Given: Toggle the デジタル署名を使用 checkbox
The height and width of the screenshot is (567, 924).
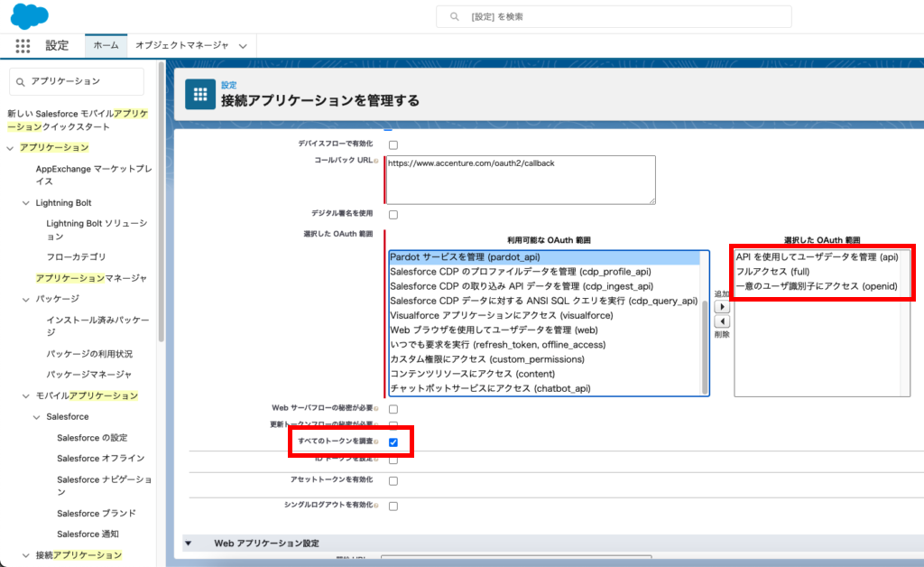Looking at the screenshot, I should click(393, 215).
